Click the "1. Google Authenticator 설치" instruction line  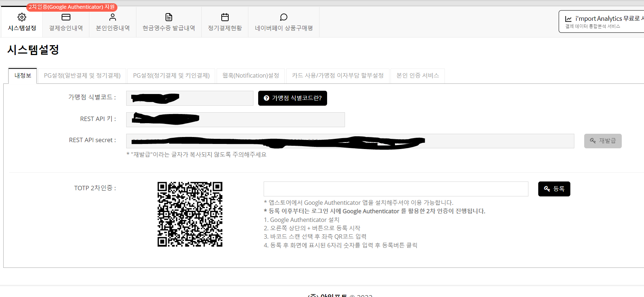point(302,220)
